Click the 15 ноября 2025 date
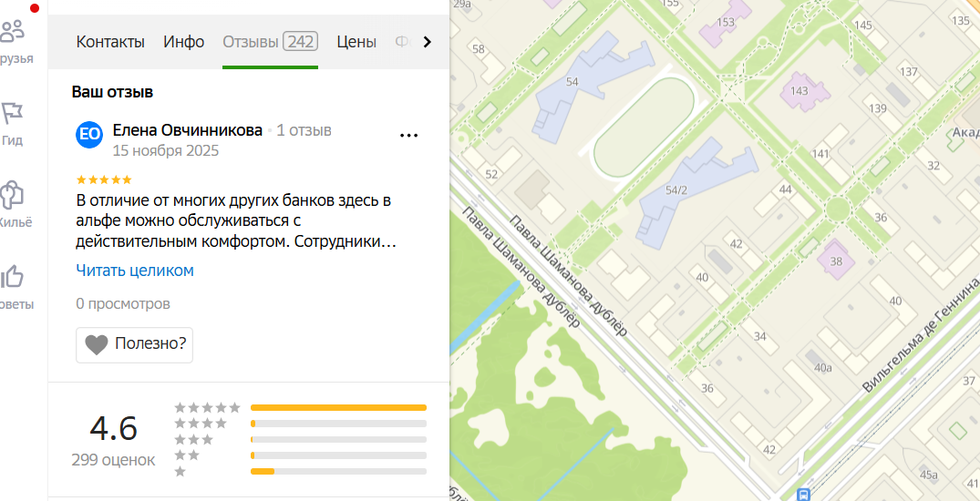The image size is (980, 501). [x=166, y=151]
